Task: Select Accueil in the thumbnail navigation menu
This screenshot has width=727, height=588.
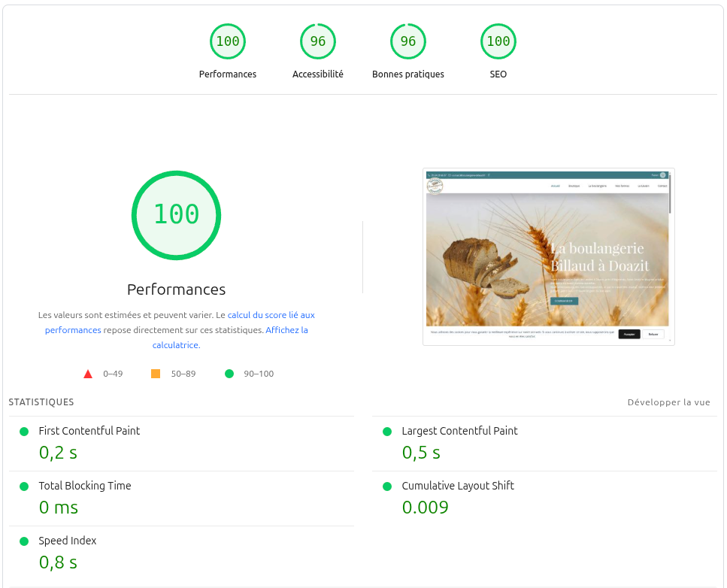Action: tap(556, 184)
